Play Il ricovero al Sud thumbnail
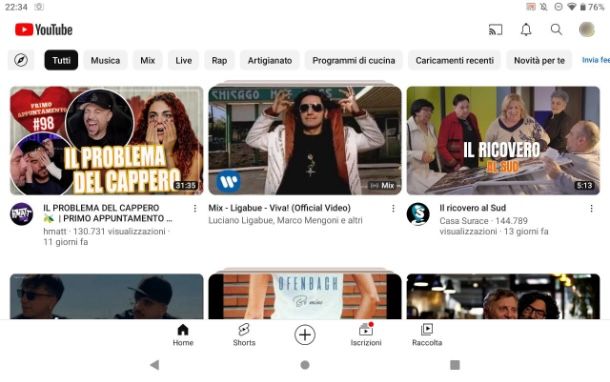The width and height of the screenshot is (610, 382). 503,140
